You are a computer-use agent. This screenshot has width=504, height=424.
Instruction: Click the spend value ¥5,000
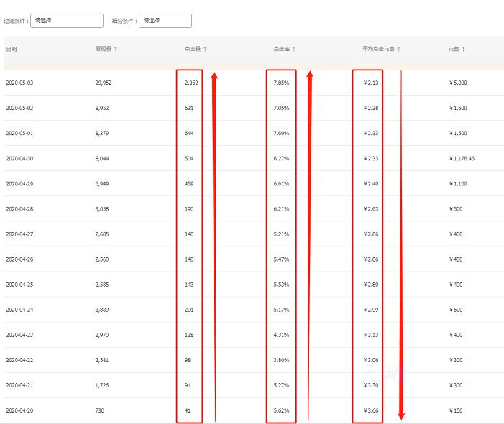pos(458,83)
